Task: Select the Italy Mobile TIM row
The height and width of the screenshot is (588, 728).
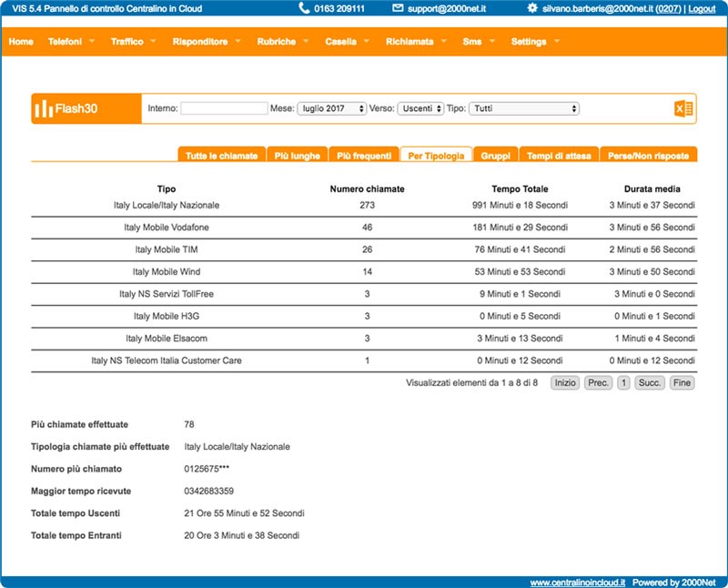Action: click(x=364, y=250)
